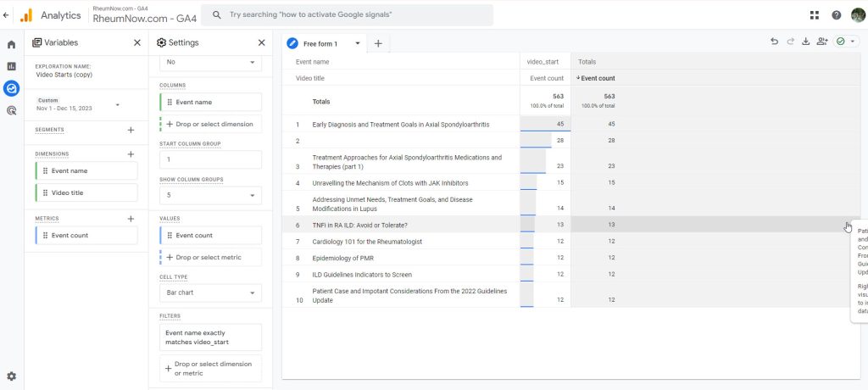Close the Settings panel

[261, 42]
